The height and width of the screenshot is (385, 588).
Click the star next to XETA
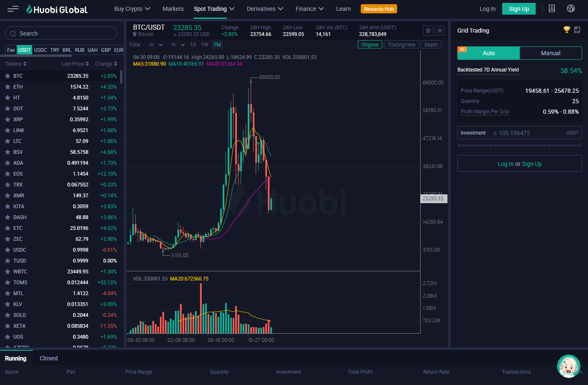8,326
